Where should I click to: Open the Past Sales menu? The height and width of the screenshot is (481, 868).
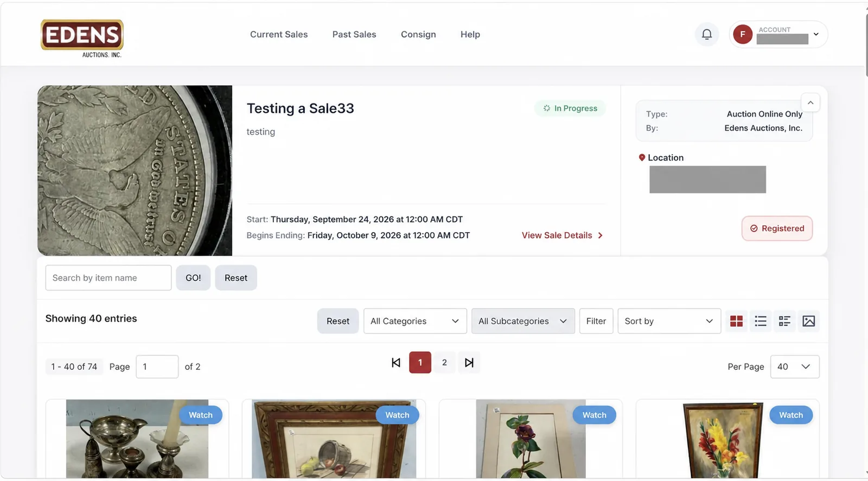[354, 34]
